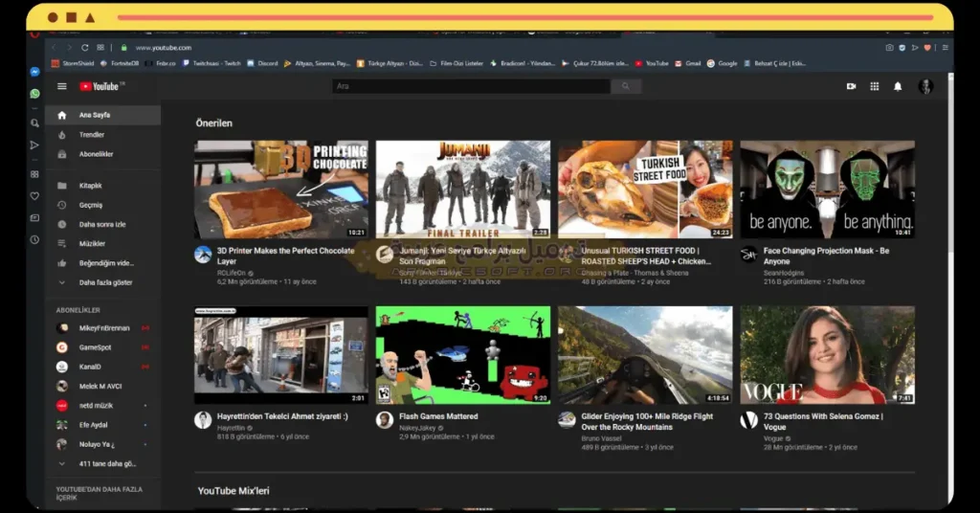The width and height of the screenshot is (980, 513).
Task: Open the account avatar menu
Action: 924,86
